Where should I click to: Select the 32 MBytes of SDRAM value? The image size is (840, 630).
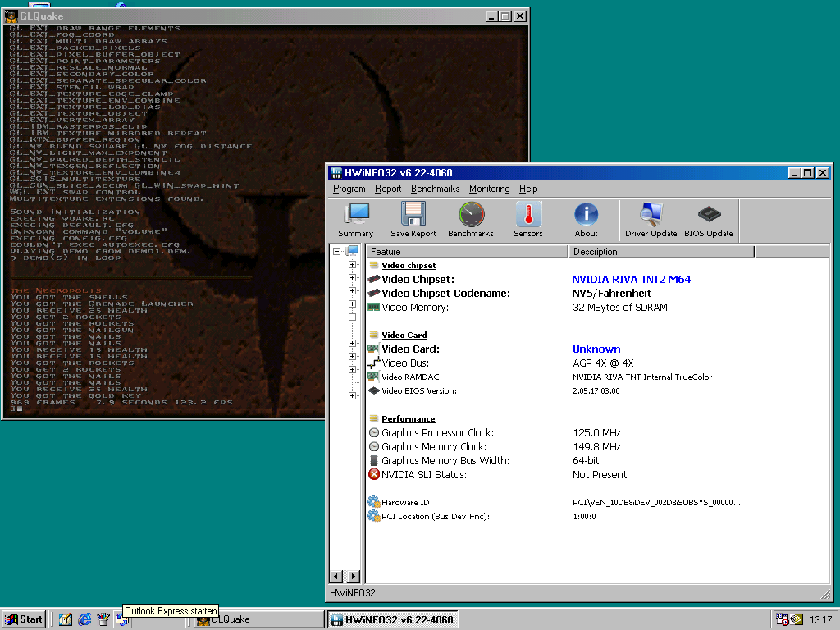click(620, 307)
